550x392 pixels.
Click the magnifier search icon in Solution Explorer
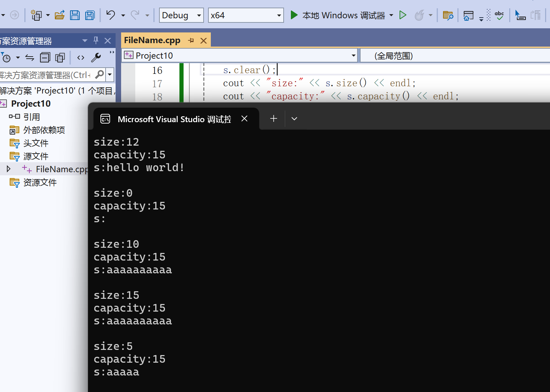pos(99,74)
